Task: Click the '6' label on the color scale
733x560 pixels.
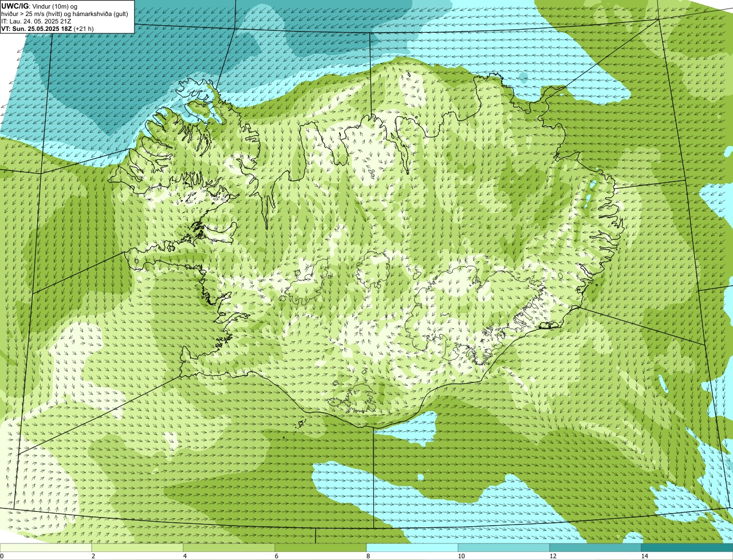Action: click(276, 556)
